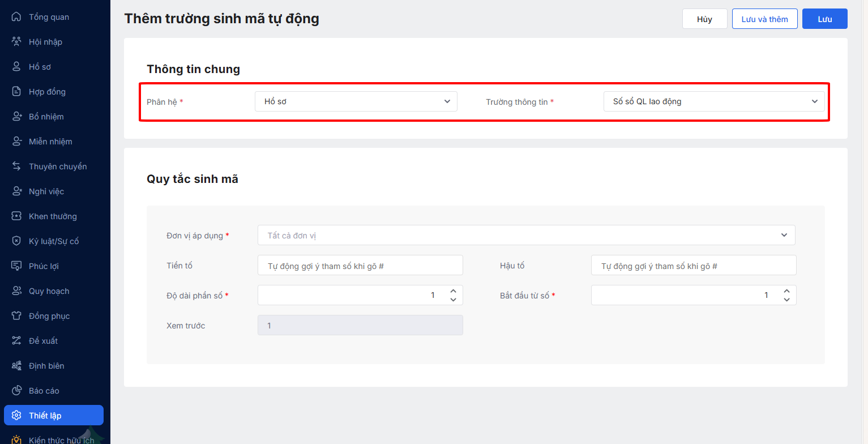Viewport: 868px width, 444px height.
Task: Open Phúc lợi in the sidebar
Action: (x=44, y=266)
